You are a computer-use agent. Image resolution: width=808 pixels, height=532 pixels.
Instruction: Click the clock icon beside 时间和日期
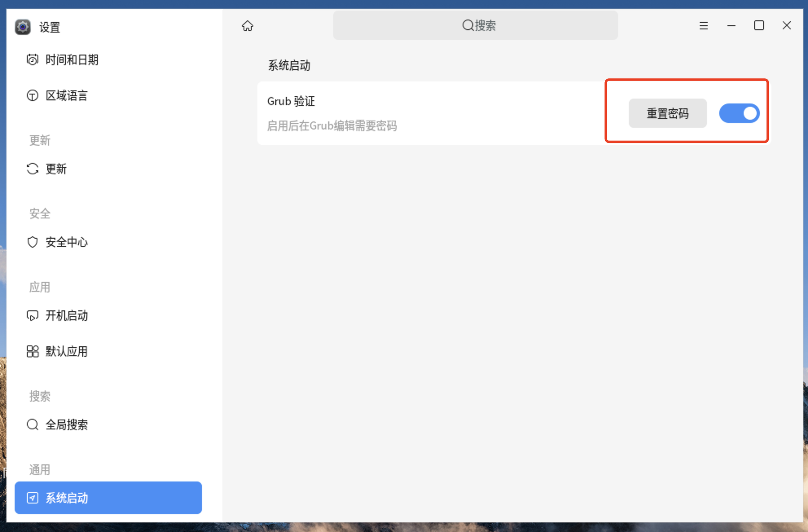[33, 60]
